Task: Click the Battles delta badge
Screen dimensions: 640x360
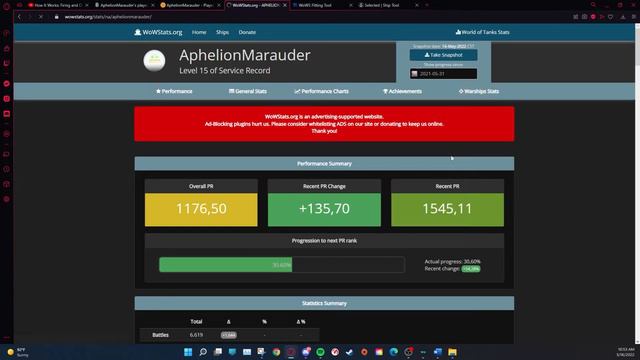Action: 229,335
